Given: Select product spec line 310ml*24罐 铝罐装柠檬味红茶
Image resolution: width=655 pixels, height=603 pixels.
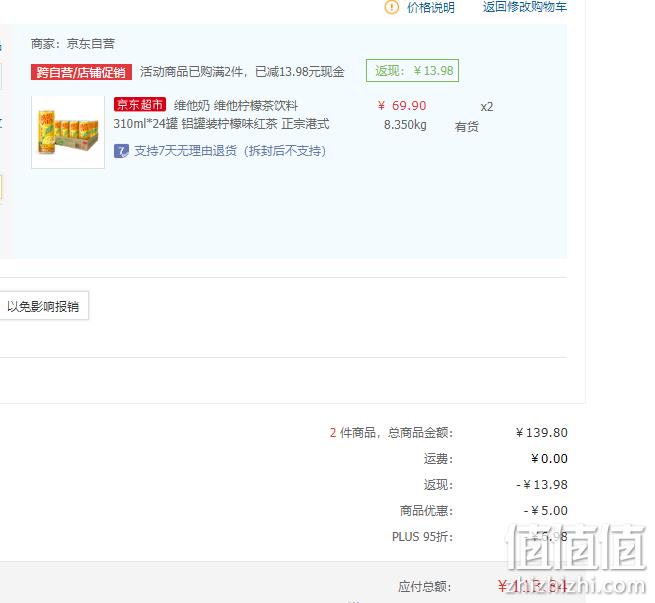Looking at the screenshot, I should coord(195,124).
